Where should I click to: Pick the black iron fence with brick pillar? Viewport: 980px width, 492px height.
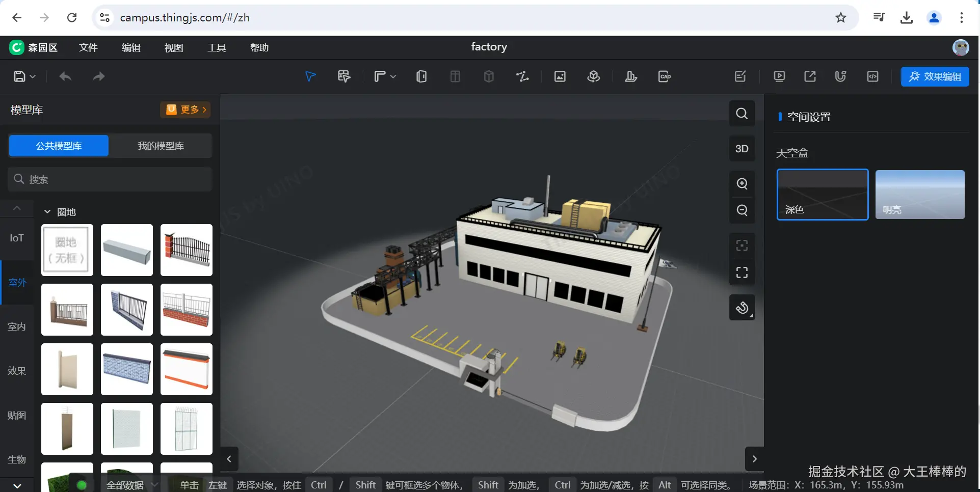(187, 250)
